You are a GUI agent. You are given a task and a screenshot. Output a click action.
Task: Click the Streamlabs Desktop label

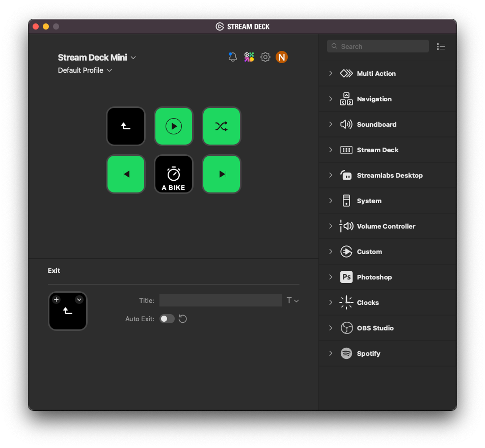click(x=390, y=175)
